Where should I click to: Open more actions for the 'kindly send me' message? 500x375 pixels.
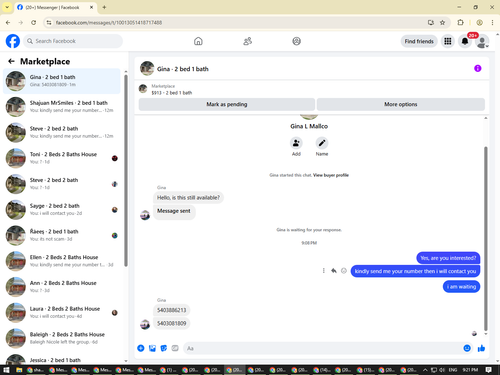[323, 271]
